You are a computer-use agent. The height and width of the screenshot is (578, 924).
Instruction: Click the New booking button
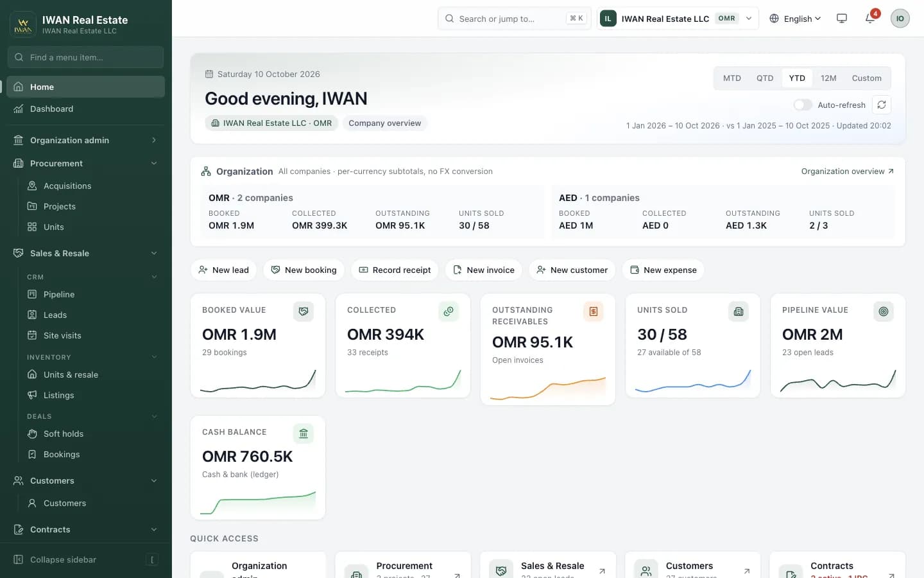coord(304,270)
